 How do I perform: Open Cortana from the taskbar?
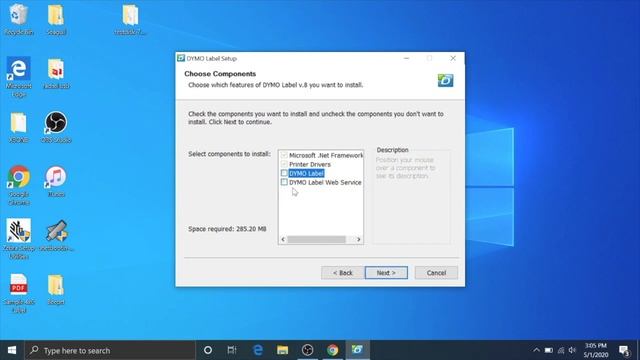[x=208, y=350]
